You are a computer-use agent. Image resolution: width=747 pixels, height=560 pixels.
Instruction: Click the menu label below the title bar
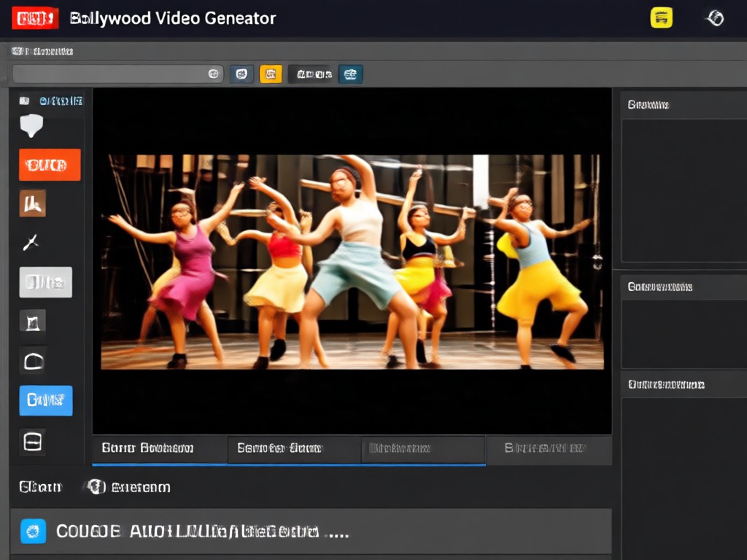click(42, 51)
